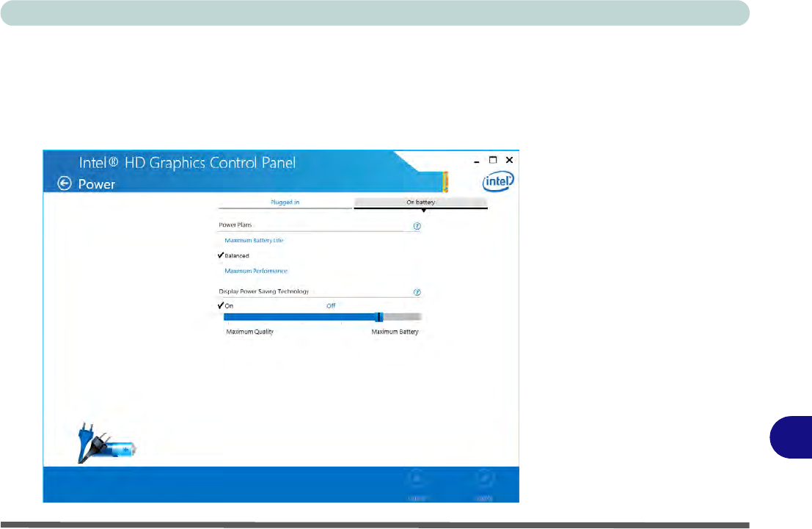Click the power saving slider handle
This screenshot has width=812, height=529.
[379, 317]
